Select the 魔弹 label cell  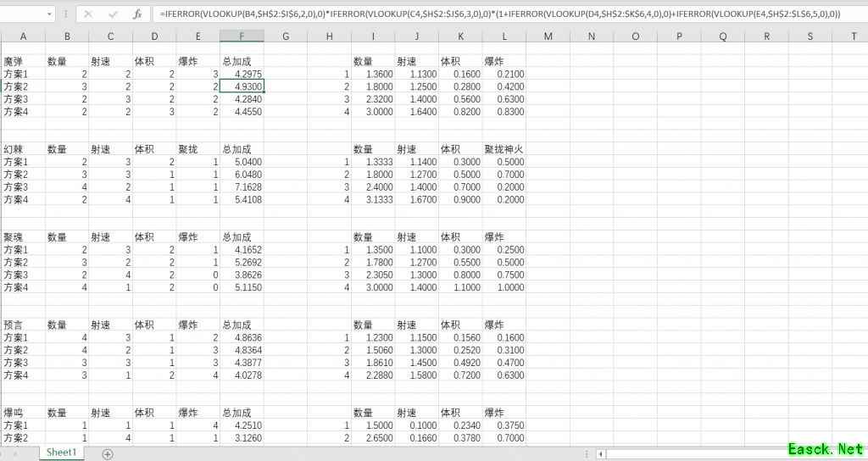point(22,61)
